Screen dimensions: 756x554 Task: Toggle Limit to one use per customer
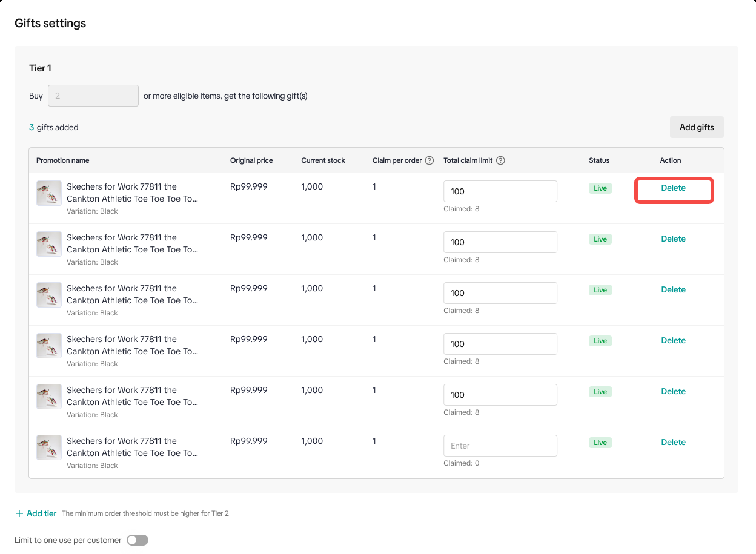coord(138,540)
